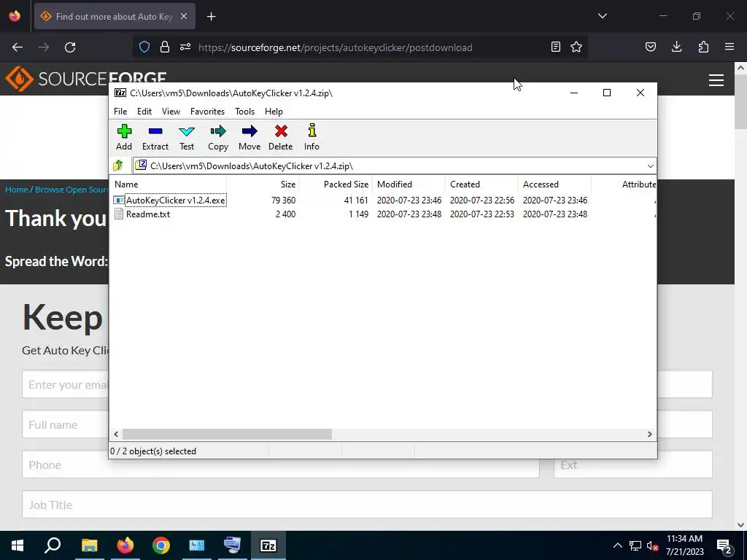Screen dimensions: 747x560
Task: Open 7-Zip window system menu icon
Action: click(x=120, y=93)
